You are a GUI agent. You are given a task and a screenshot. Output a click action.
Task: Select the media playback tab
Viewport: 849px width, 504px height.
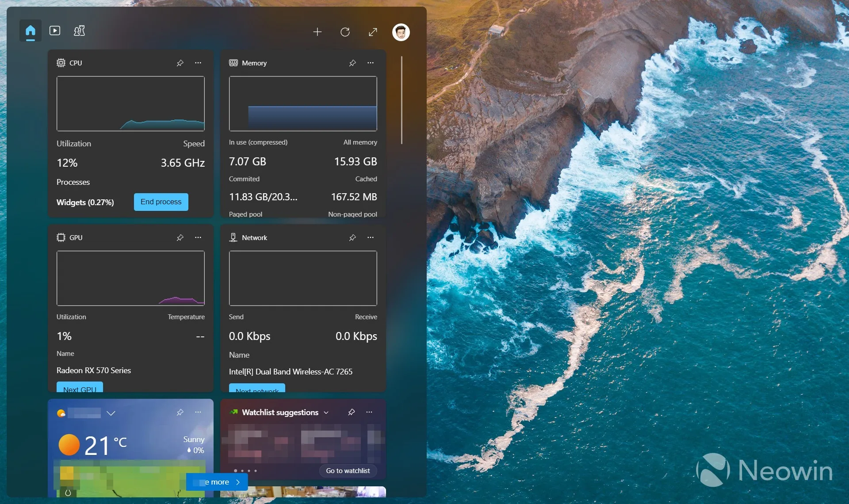click(54, 31)
